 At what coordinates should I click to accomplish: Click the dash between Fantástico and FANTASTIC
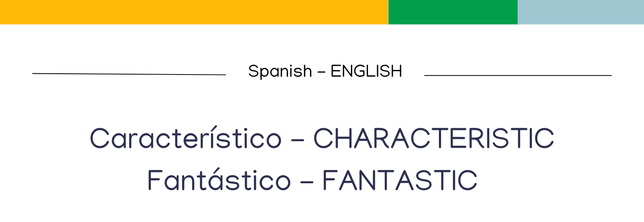tap(306, 182)
